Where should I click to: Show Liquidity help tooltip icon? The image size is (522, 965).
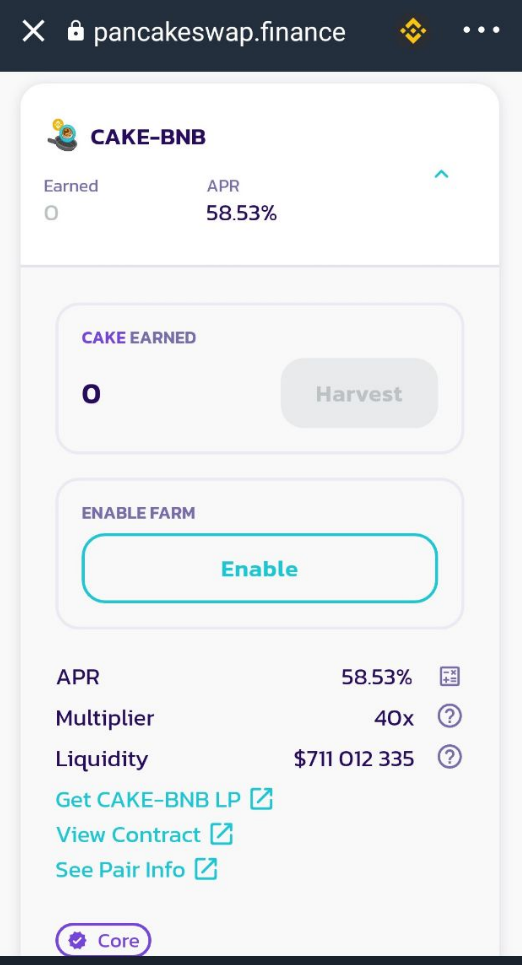coord(449,757)
